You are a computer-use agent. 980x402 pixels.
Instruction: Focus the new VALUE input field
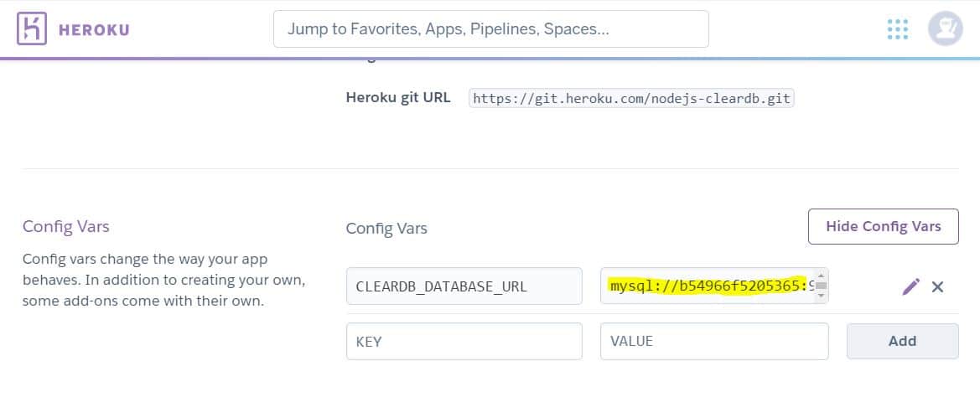point(714,341)
